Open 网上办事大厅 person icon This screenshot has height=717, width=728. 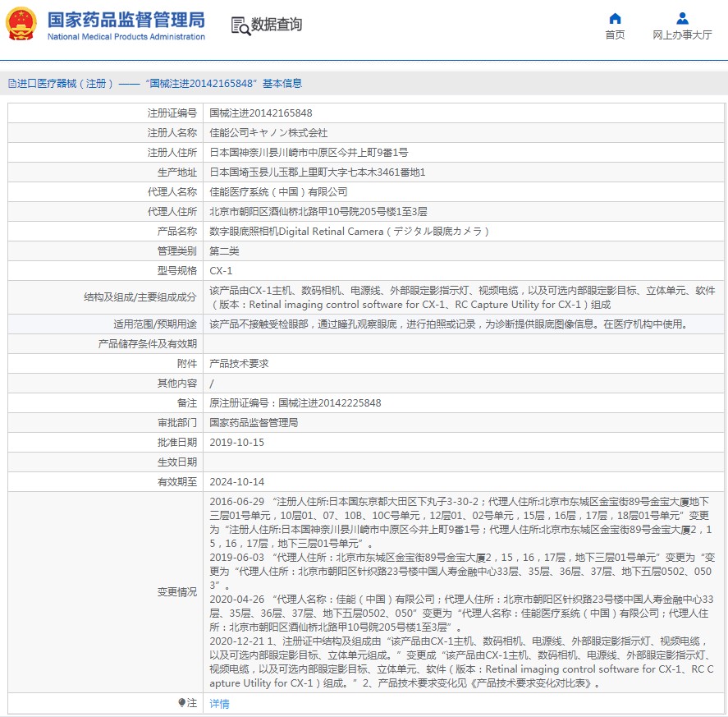tap(682, 19)
